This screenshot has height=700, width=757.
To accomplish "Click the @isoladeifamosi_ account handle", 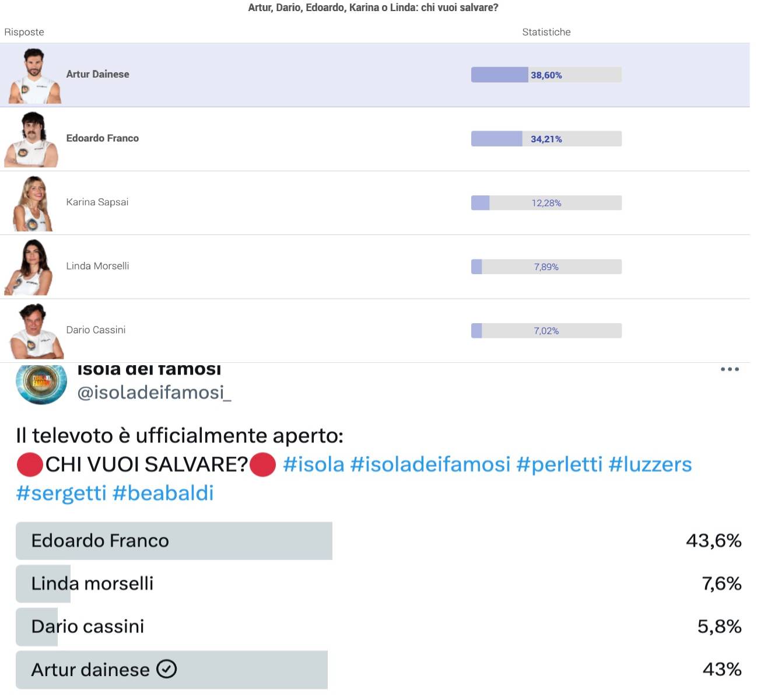I will pyautogui.click(x=154, y=393).
